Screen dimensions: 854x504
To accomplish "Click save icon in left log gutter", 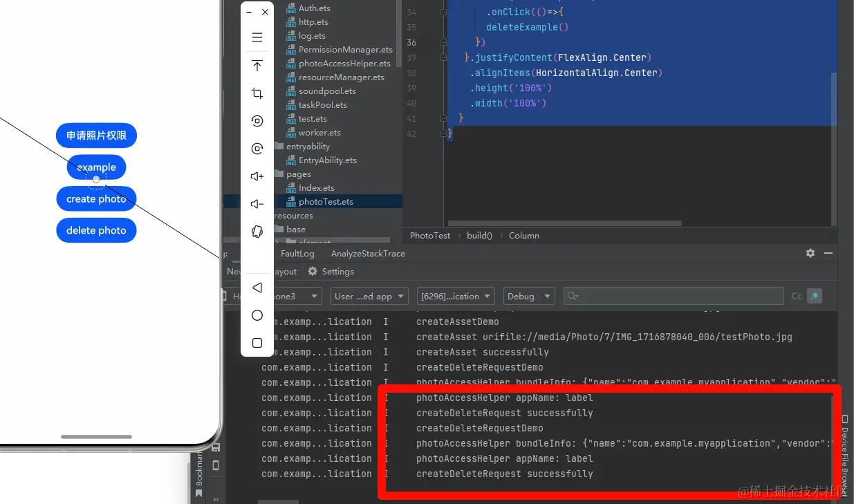I will [x=215, y=447].
